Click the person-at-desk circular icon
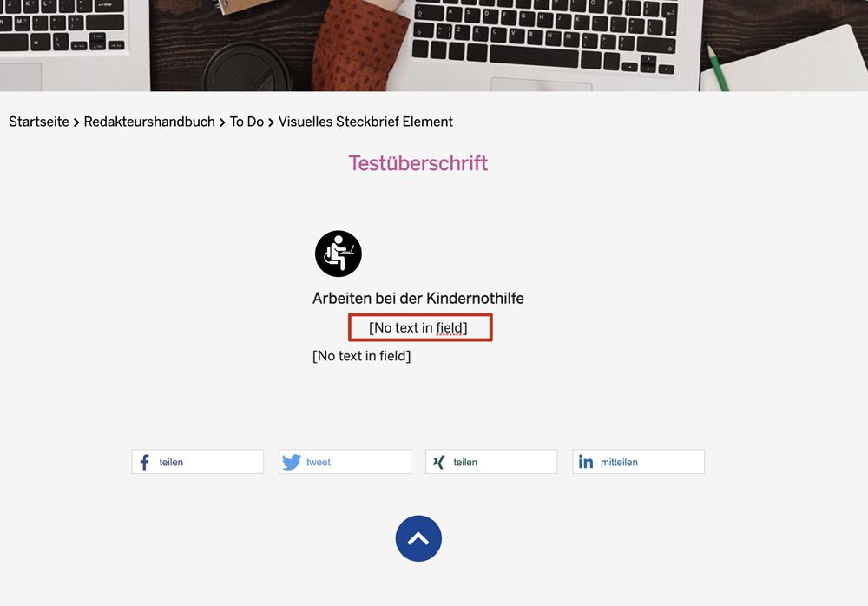This screenshot has height=606, width=868. coord(339,254)
